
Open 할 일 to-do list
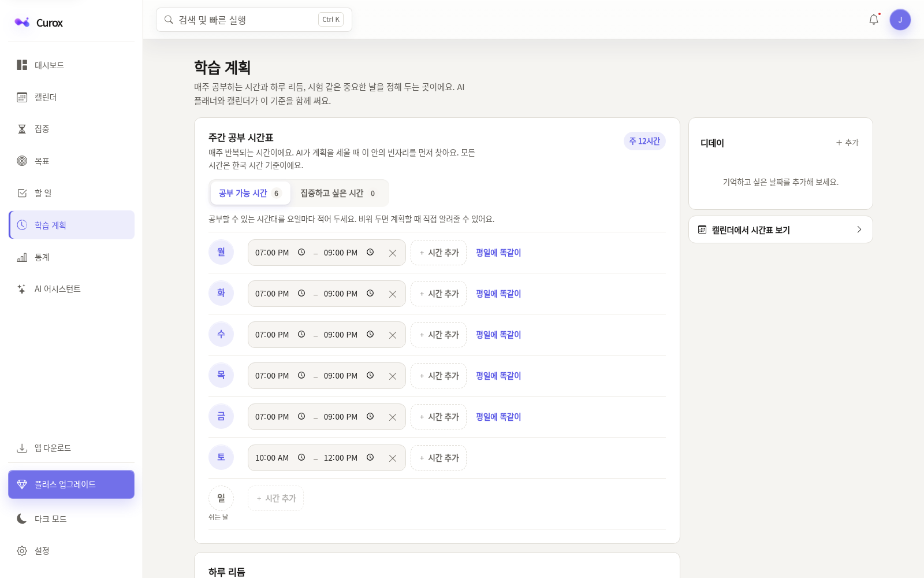coord(72,193)
